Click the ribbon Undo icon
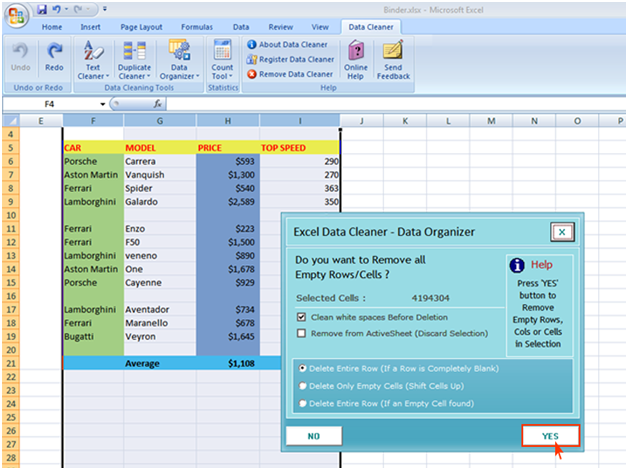The width and height of the screenshot is (628, 470). click(20, 51)
